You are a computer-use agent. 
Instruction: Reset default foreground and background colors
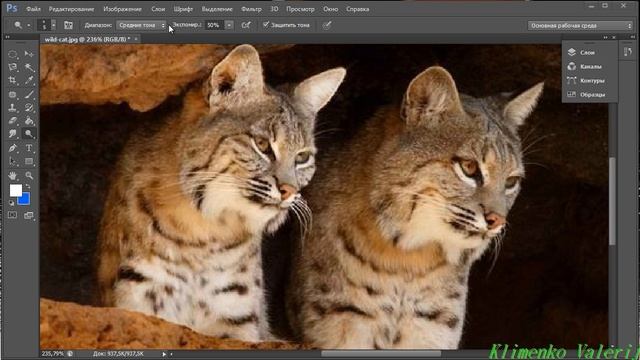click(11, 202)
